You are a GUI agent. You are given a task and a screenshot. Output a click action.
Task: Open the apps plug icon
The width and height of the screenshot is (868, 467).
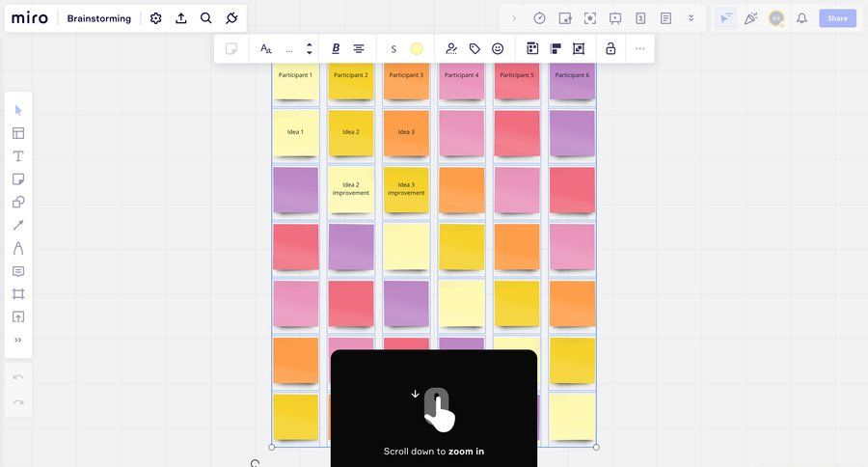click(x=231, y=18)
